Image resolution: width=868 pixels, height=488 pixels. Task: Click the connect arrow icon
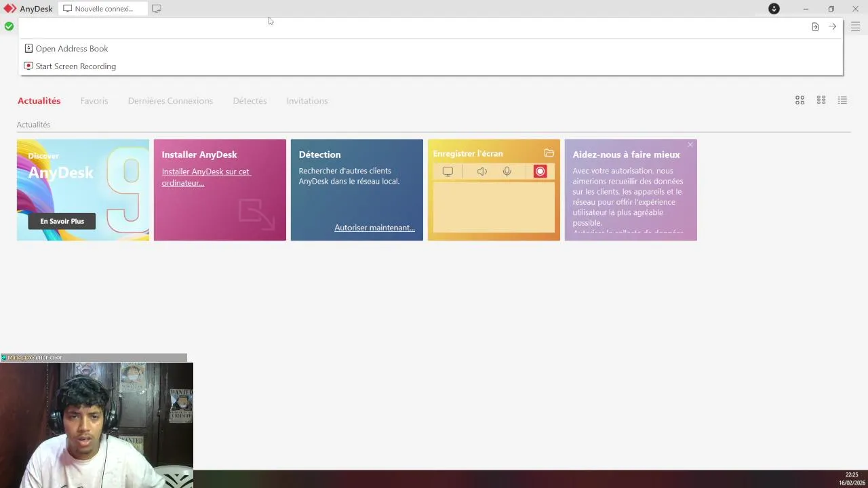pyautogui.click(x=832, y=26)
